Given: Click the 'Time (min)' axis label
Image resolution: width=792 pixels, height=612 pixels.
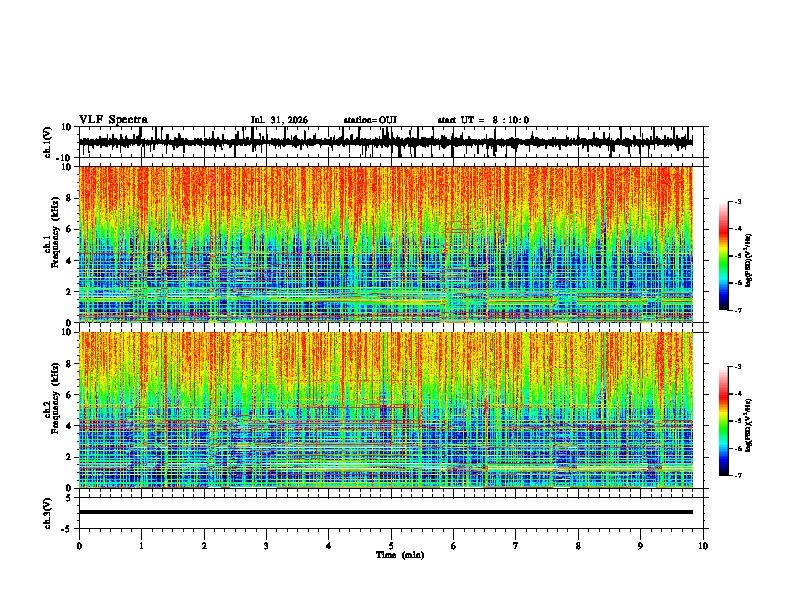Looking at the screenshot, I should click(x=400, y=555).
